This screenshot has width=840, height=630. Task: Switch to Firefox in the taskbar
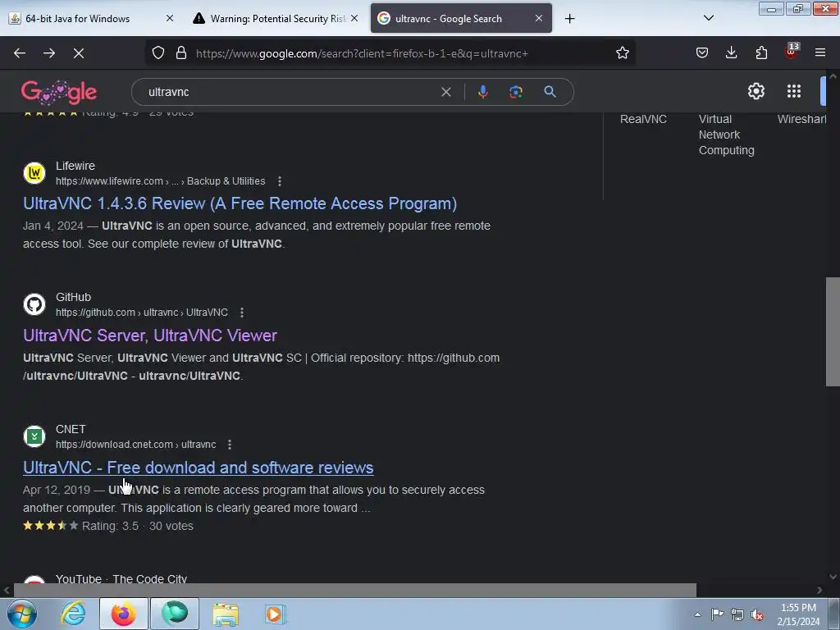124,614
